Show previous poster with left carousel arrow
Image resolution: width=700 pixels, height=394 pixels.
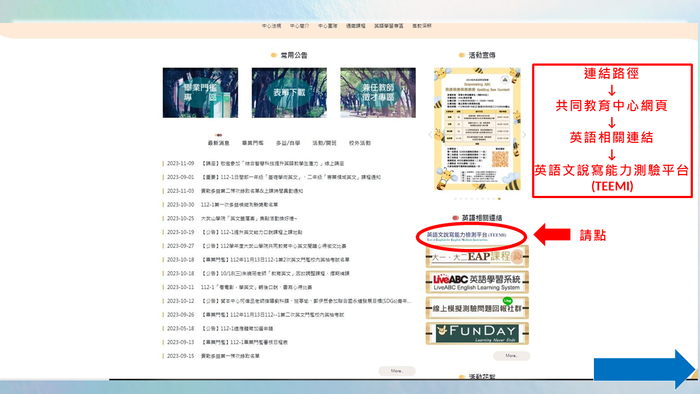(430, 134)
